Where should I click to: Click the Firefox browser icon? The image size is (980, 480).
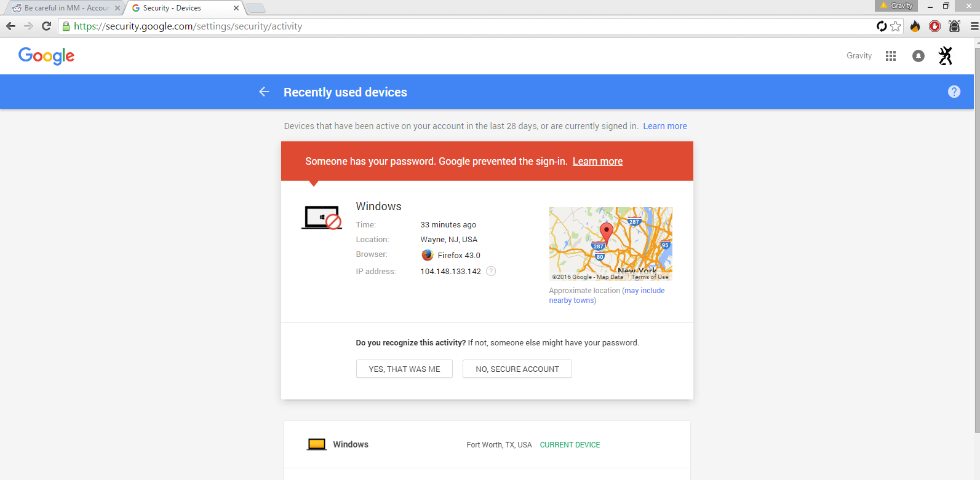tap(428, 255)
